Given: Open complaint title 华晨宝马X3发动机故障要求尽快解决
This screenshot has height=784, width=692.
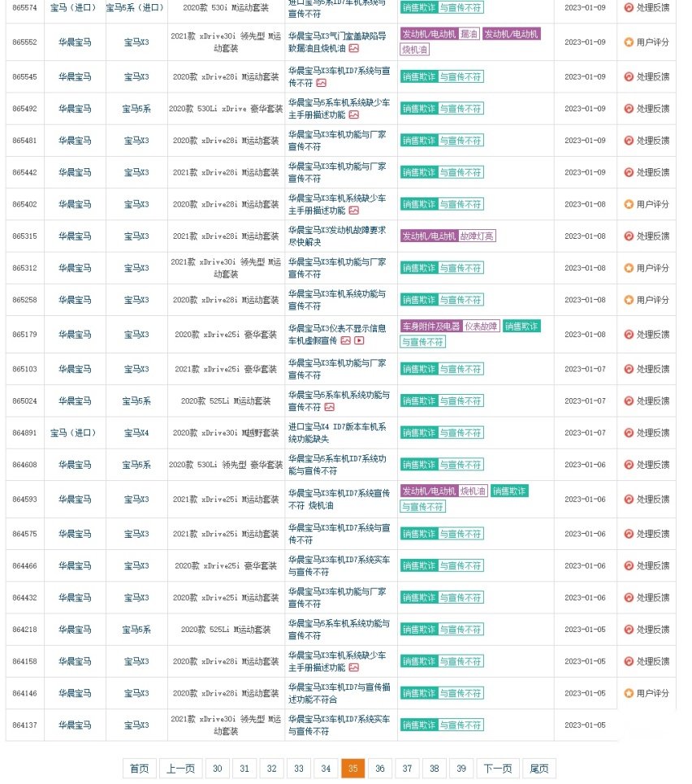Looking at the screenshot, I should pos(338,236).
